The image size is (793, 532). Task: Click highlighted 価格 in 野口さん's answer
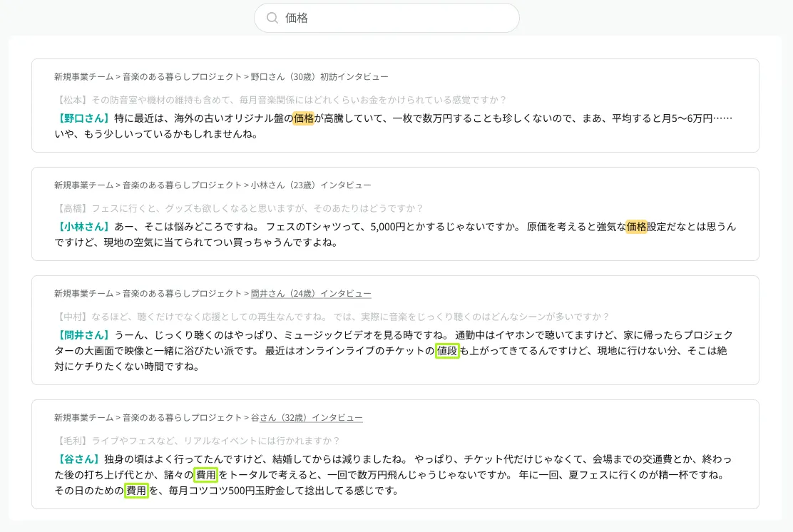coord(304,118)
